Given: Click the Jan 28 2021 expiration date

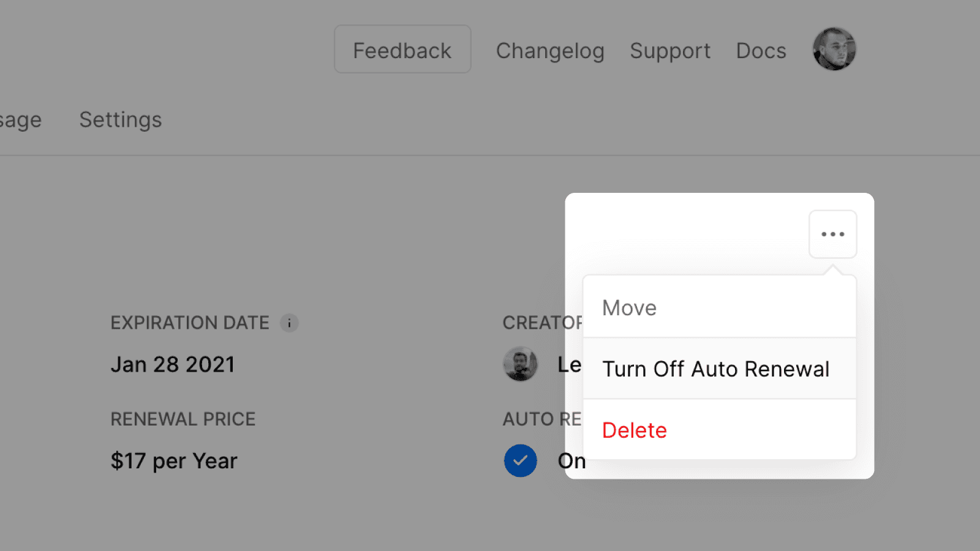Looking at the screenshot, I should [x=173, y=365].
